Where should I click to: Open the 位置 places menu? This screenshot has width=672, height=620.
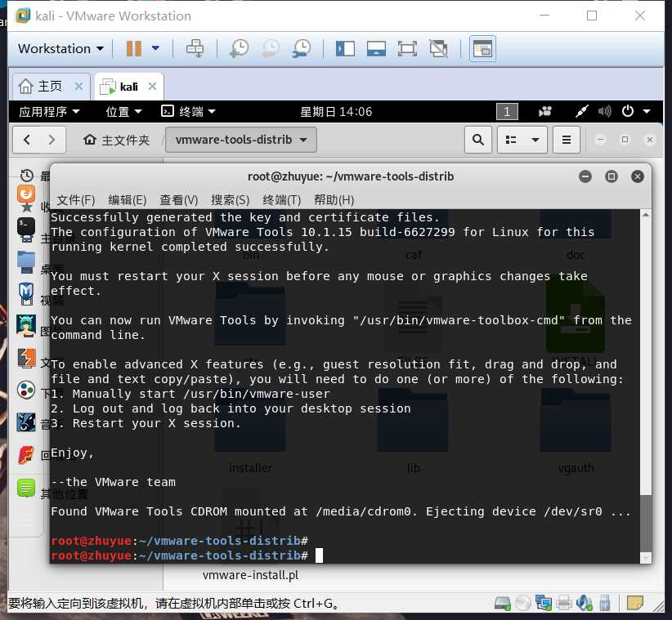[124, 112]
